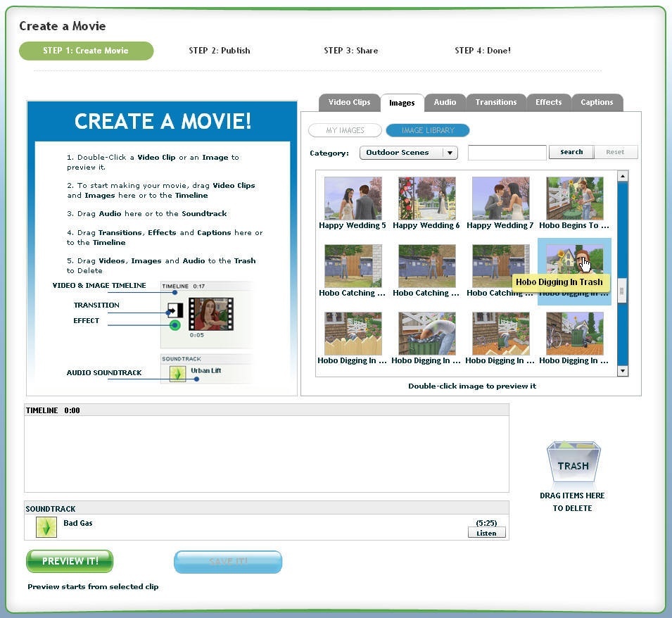The width and height of the screenshot is (672, 618).
Task: Listen to the Bad Gas soundtrack
Action: [486, 533]
